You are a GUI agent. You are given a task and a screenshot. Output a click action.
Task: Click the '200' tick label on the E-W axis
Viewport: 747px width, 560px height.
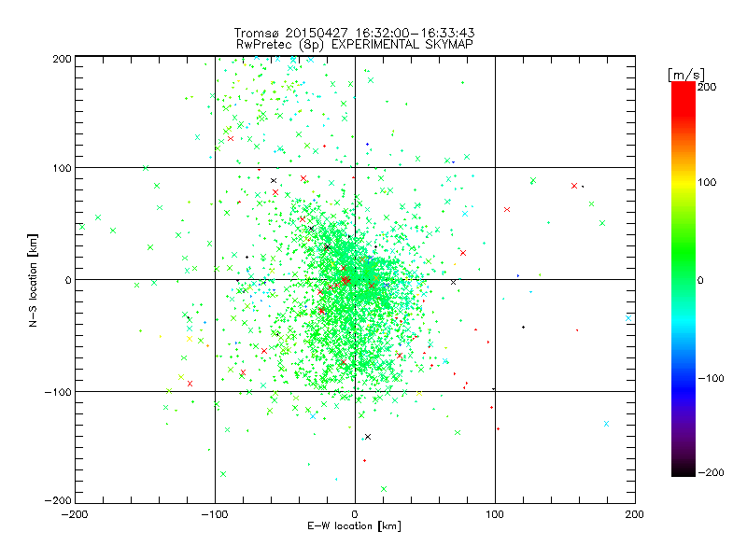(x=635, y=515)
